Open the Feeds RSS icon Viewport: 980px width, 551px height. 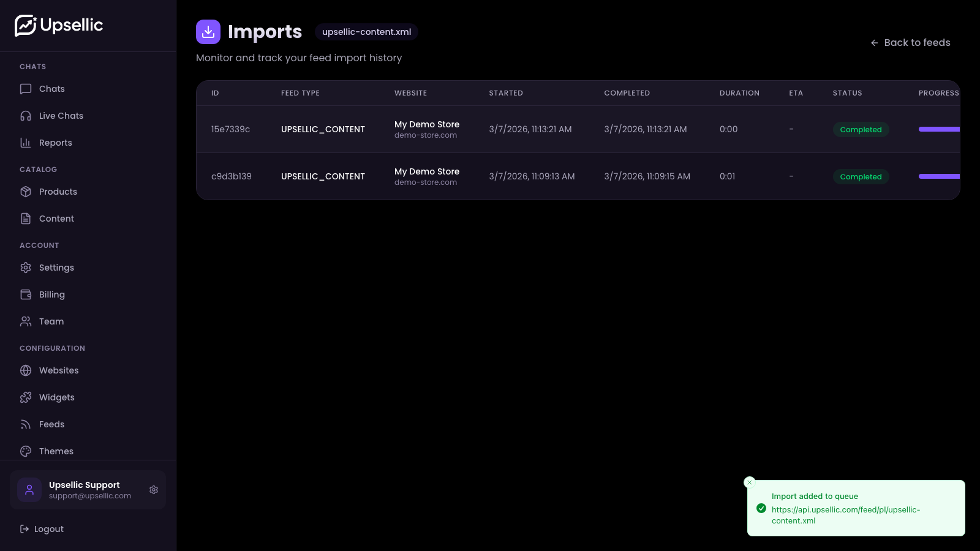[x=25, y=424]
